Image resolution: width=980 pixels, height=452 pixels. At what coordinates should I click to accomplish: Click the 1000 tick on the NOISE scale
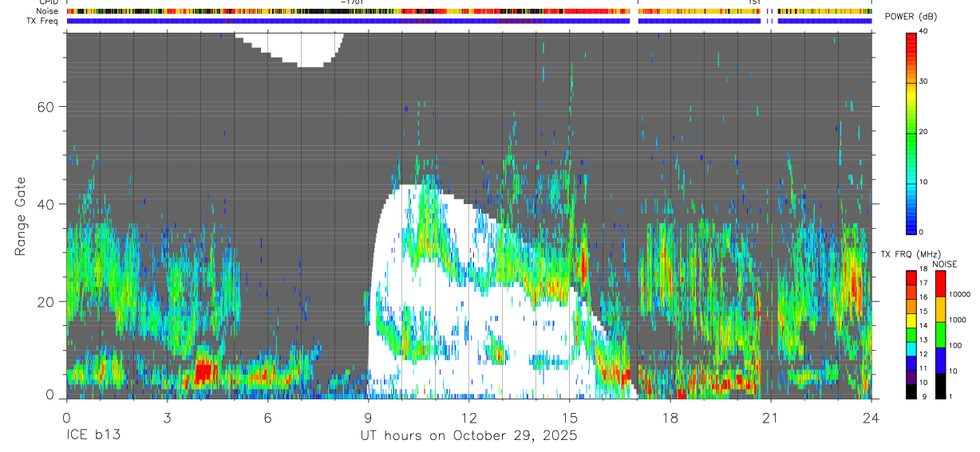point(957,320)
